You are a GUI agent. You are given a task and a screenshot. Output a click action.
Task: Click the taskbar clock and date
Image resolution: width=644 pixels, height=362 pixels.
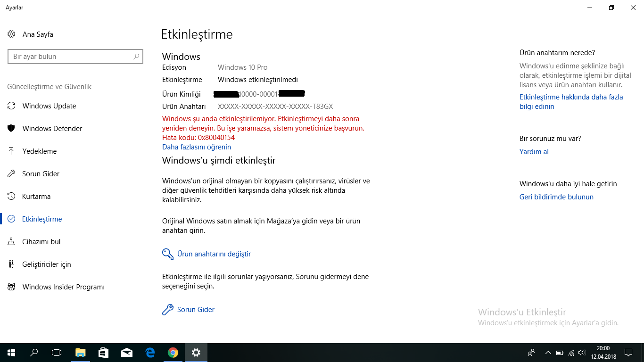click(603, 353)
